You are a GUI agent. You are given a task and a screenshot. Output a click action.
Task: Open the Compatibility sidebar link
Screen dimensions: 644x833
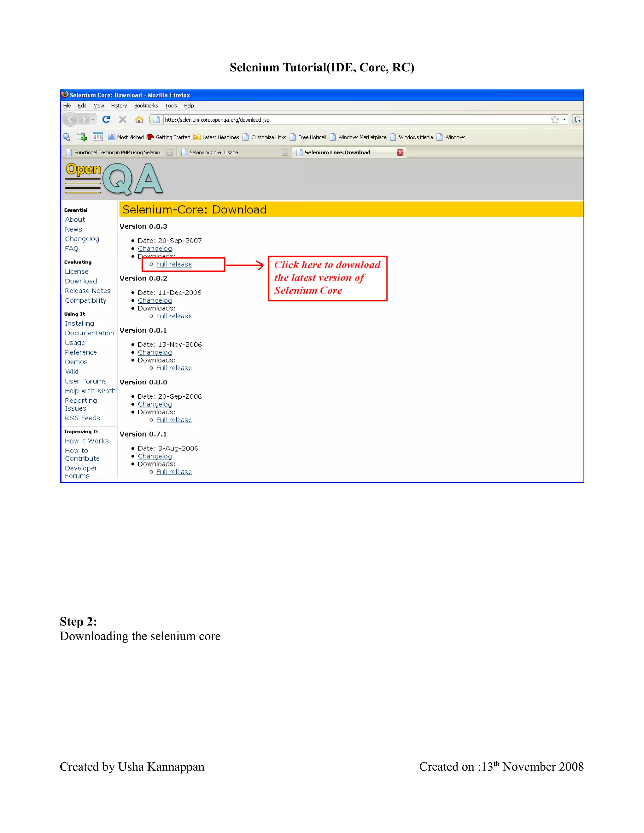[x=86, y=301]
